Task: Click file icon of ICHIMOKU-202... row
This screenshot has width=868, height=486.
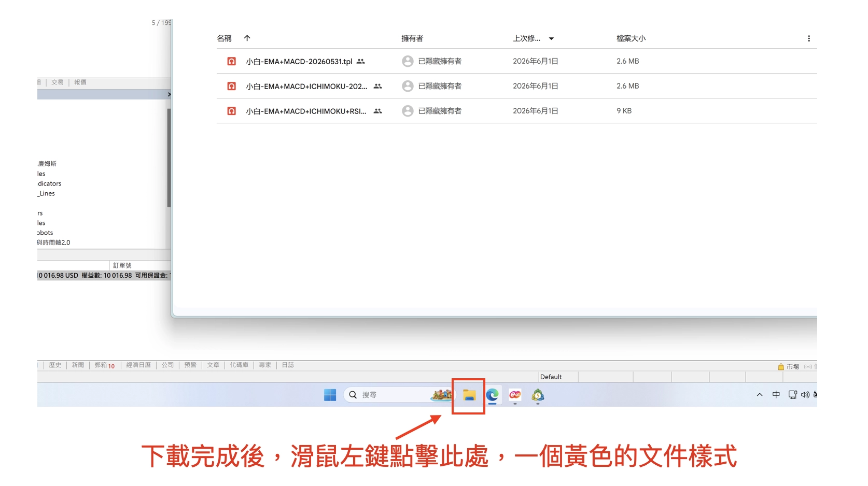Action: [232, 86]
